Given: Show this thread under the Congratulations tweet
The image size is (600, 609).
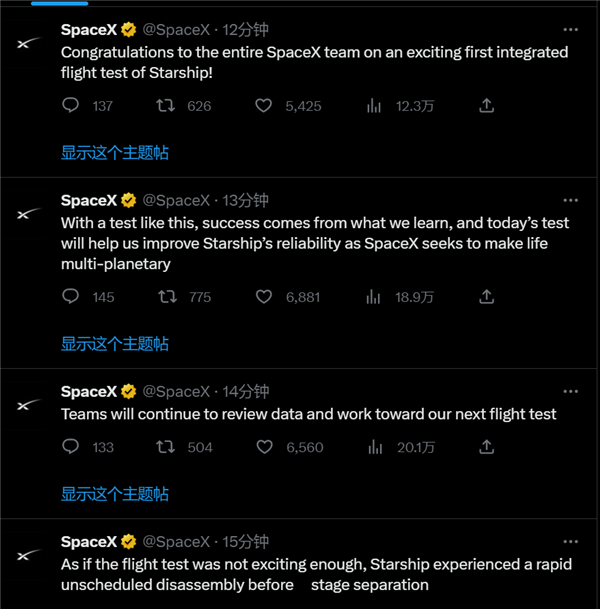Looking at the screenshot, I should pos(114,152).
